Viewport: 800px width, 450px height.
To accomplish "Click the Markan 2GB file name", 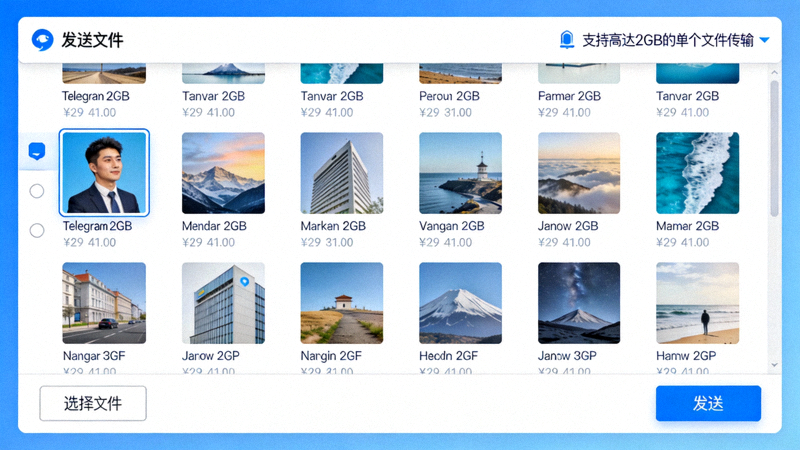I will (x=333, y=226).
